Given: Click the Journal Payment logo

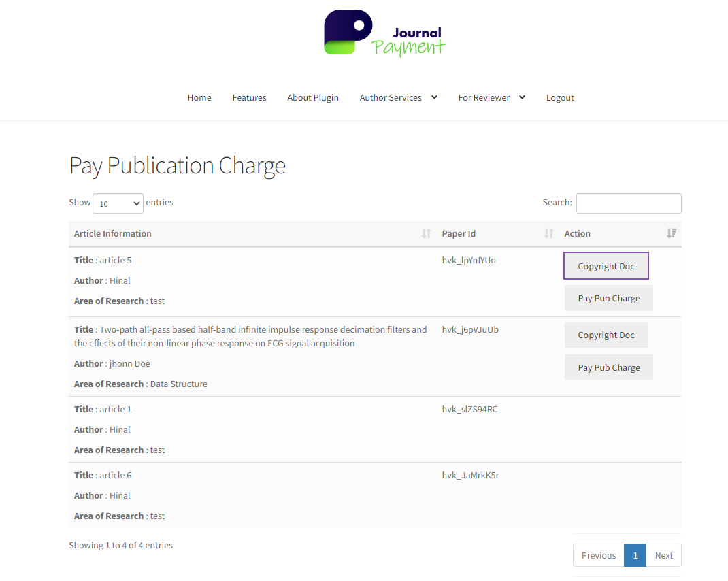Looking at the screenshot, I should coord(384,32).
